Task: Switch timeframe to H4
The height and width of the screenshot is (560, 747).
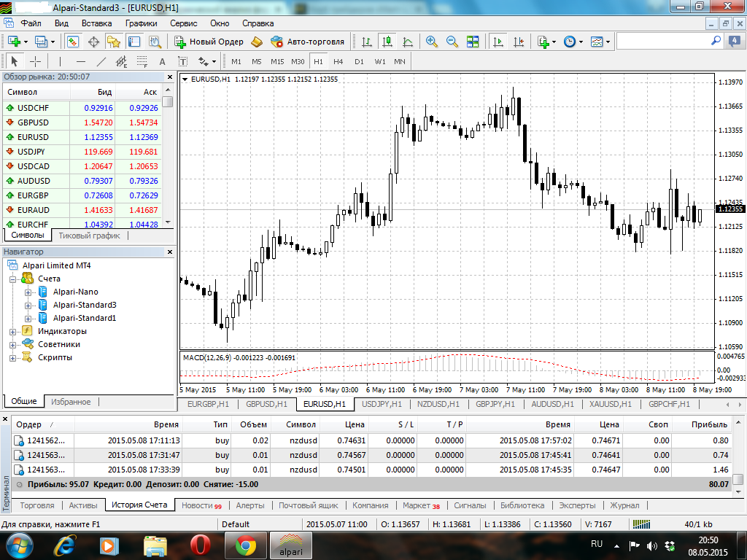Action: [x=338, y=61]
